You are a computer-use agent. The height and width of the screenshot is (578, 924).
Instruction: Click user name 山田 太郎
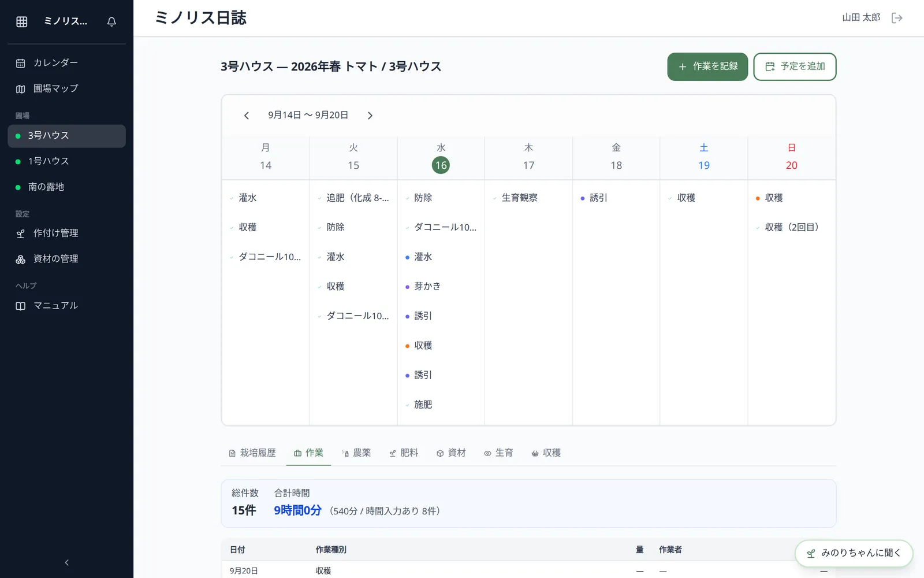tap(861, 18)
